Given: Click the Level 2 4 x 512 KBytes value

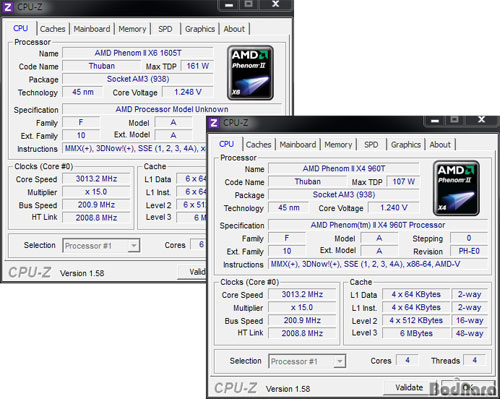Looking at the screenshot, I should (416, 320).
